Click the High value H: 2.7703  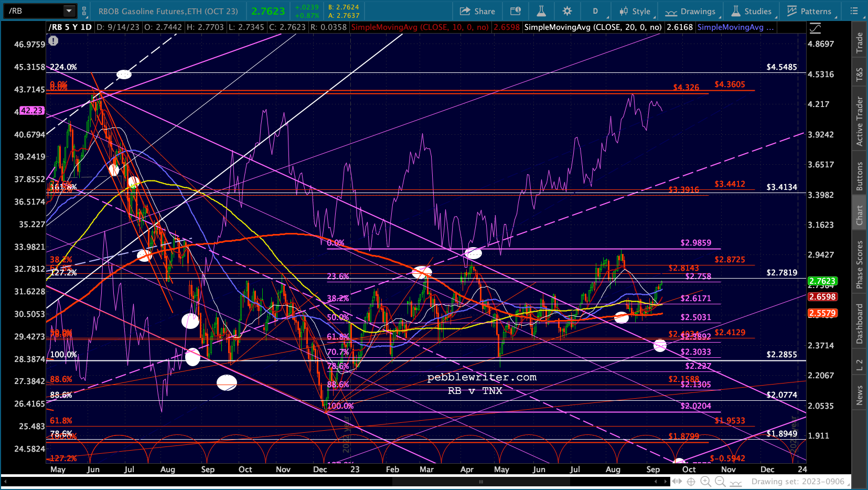pos(205,27)
